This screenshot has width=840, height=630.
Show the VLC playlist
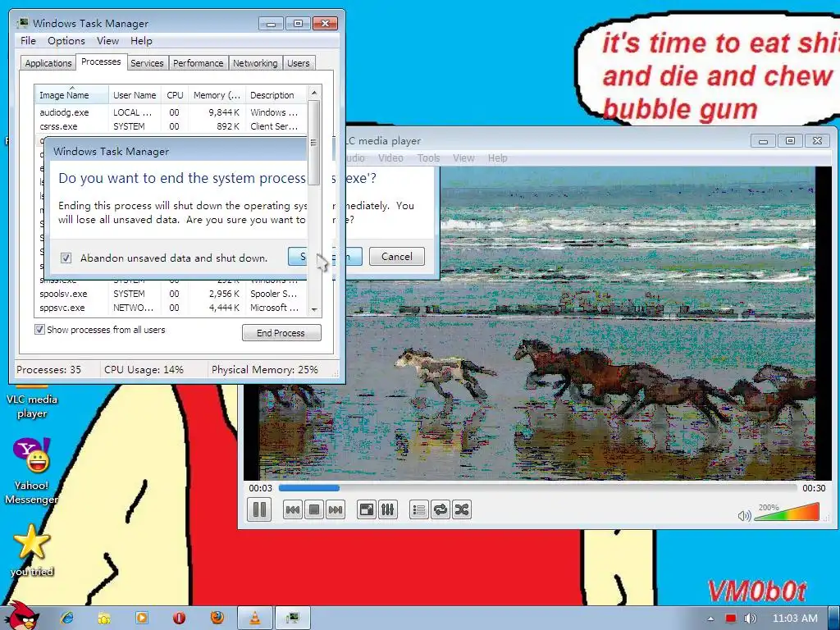pos(419,509)
